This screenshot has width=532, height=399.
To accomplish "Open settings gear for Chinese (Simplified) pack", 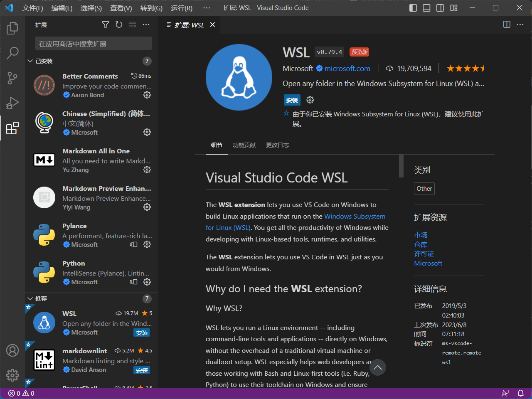I will point(147,132).
